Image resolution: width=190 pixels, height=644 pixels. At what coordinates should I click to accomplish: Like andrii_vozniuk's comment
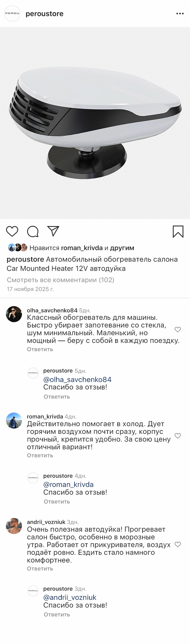coord(178,544)
